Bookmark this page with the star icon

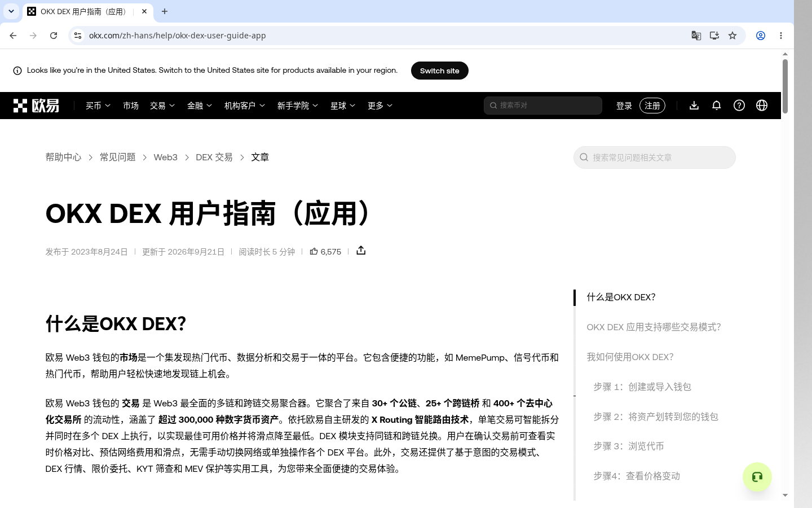pos(732,36)
